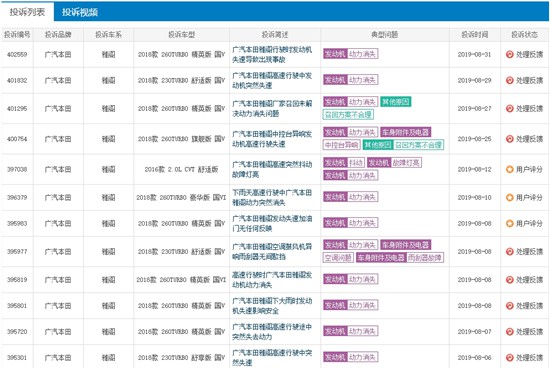Click 广汽本田 brand in row 402559
The height and width of the screenshot is (369, 550).
(58, 54)
